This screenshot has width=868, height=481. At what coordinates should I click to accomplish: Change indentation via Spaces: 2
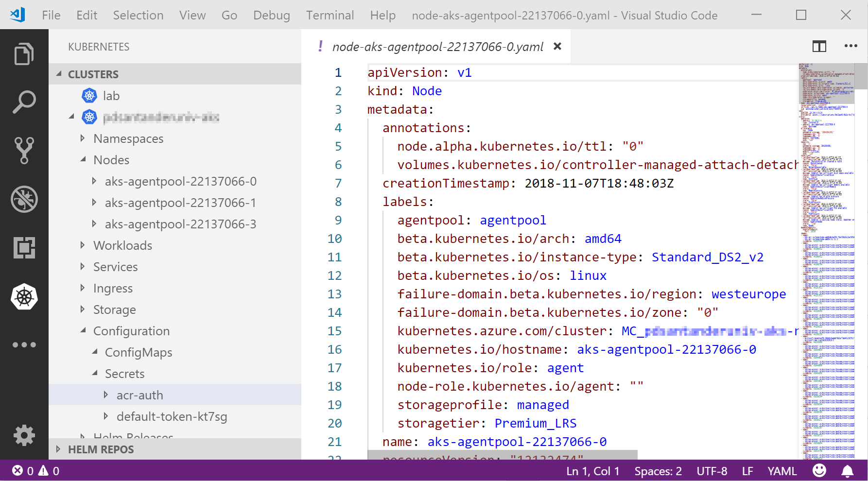[x=658, y=471]
